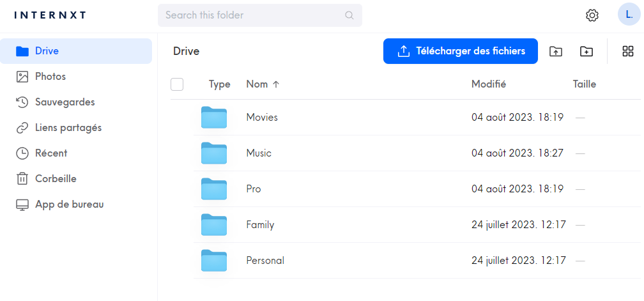Sort files by Taille column
The image size is (644, 301).
[x=584, y=84]
